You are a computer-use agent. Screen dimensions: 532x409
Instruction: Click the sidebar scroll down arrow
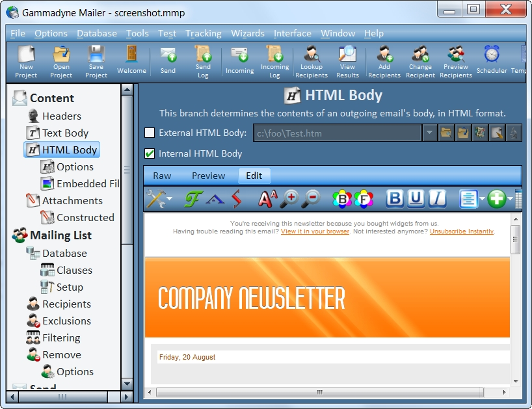(x=127, y=384)
